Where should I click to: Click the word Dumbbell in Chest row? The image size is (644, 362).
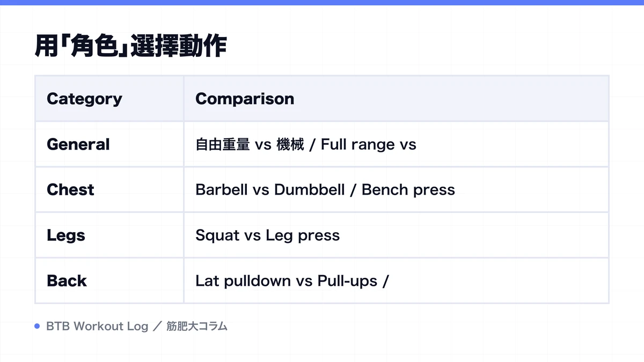(x=310, y=190)
